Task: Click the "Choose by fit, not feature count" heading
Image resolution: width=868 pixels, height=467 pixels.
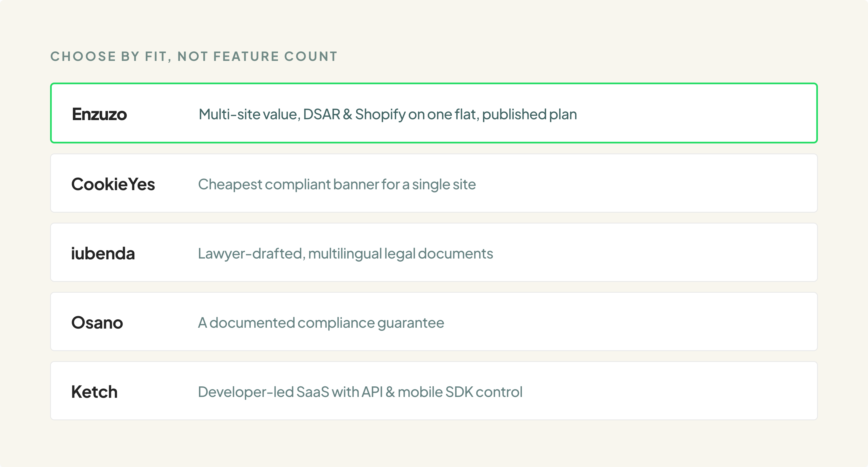Action: pos(194,56)
